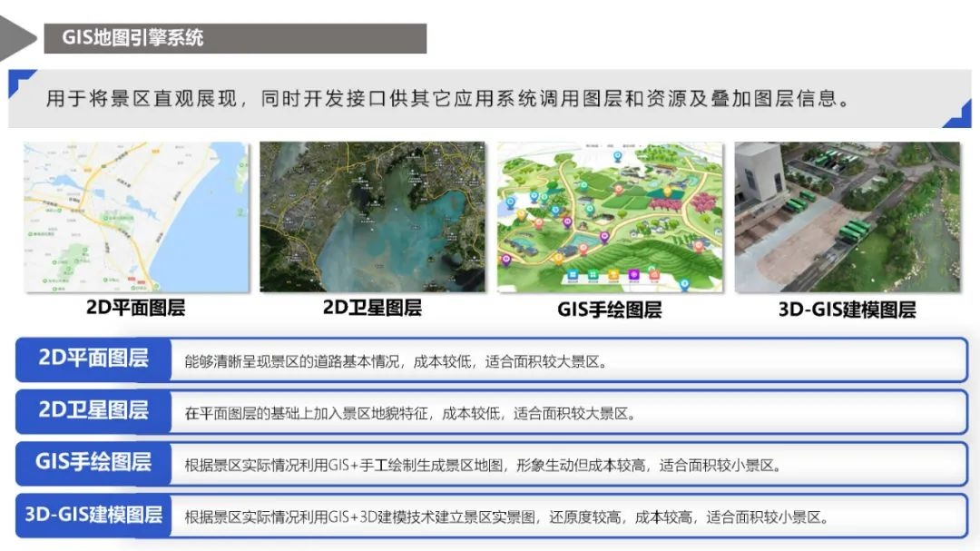Click the purple map pin near the pools

coord(603,237)
